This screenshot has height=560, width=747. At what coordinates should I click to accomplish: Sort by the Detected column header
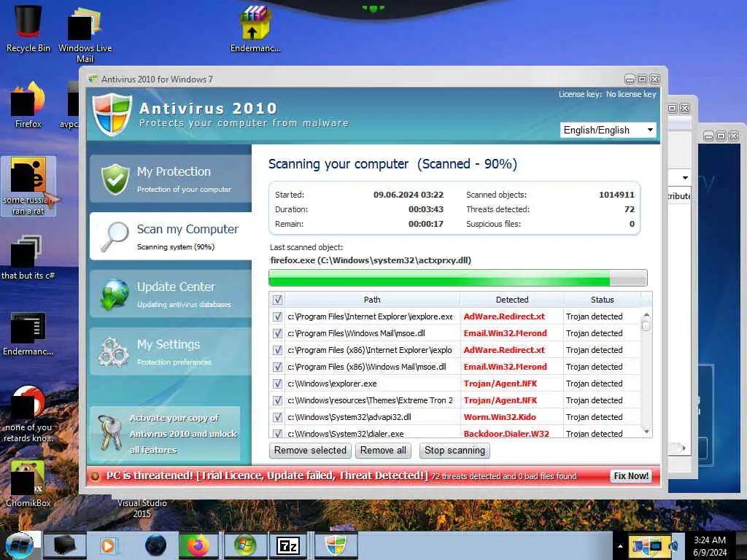point(511,300)
